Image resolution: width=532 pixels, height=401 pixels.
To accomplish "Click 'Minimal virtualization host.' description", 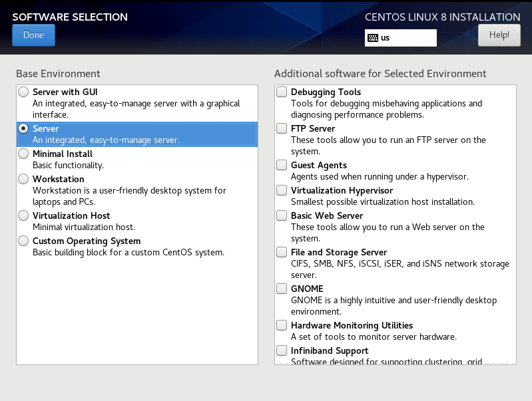I will click(x=84, y=227).
